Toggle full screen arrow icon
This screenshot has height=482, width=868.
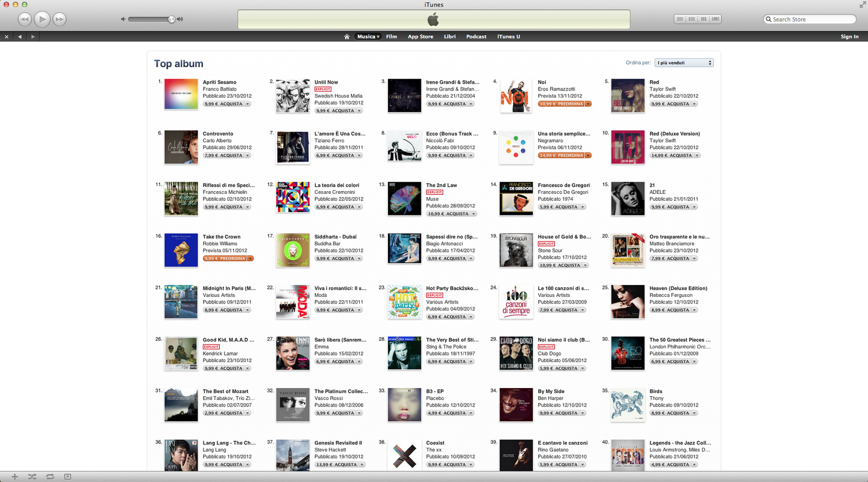[x=863, y=4]
